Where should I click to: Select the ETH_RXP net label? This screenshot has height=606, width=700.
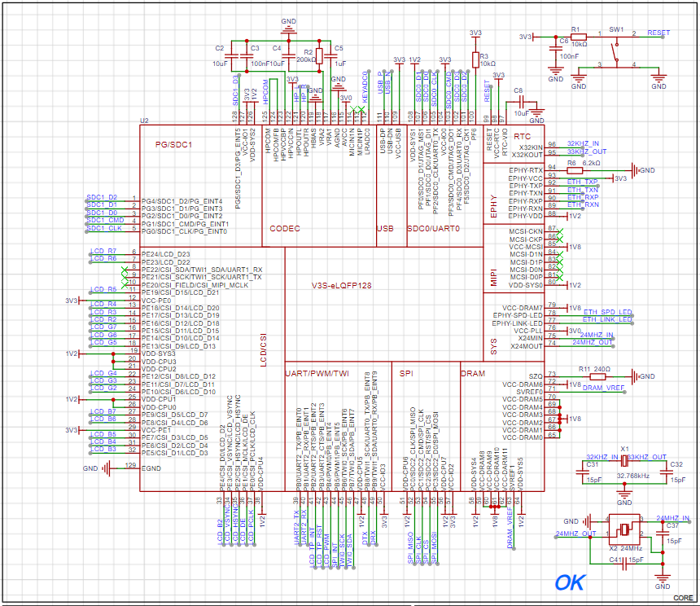point(583,197)
